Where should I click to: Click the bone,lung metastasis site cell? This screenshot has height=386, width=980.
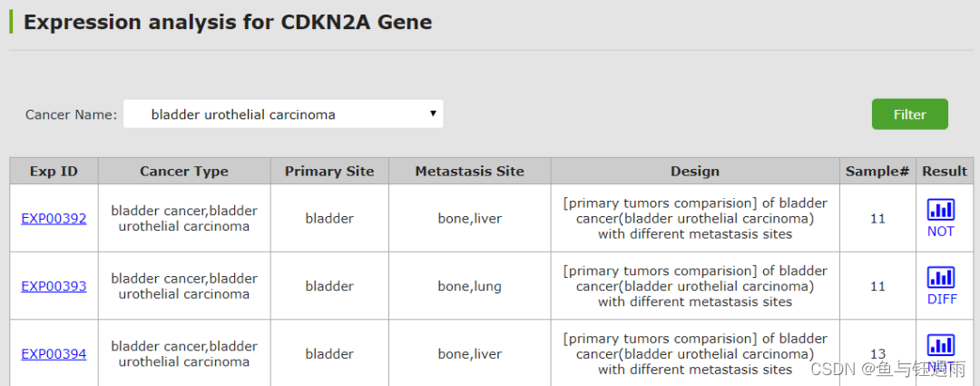pyautogui.click(x=469, y=286)
